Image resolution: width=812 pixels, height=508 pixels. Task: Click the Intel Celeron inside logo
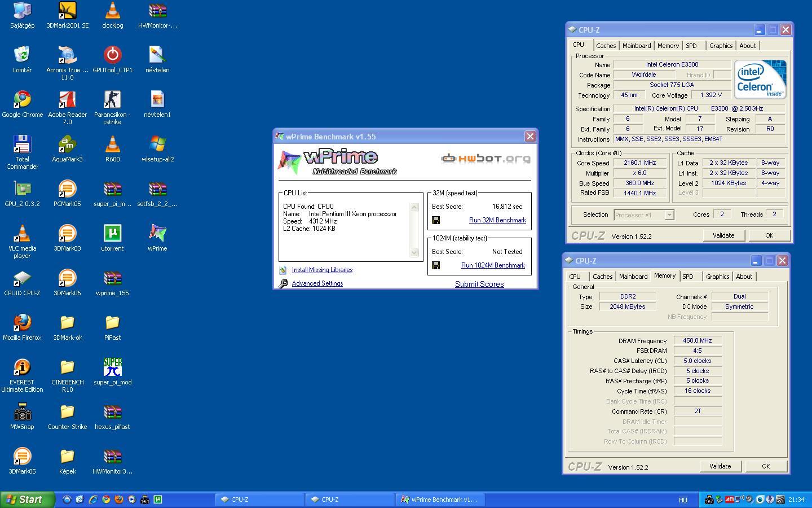[760, 80]
